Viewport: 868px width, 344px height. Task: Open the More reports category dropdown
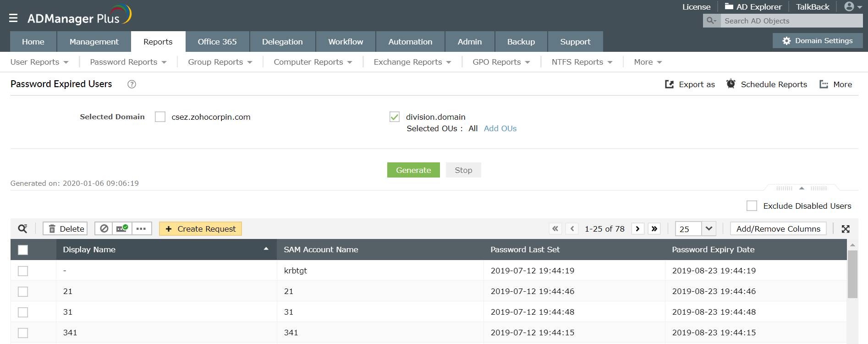[x=648, y=62]
